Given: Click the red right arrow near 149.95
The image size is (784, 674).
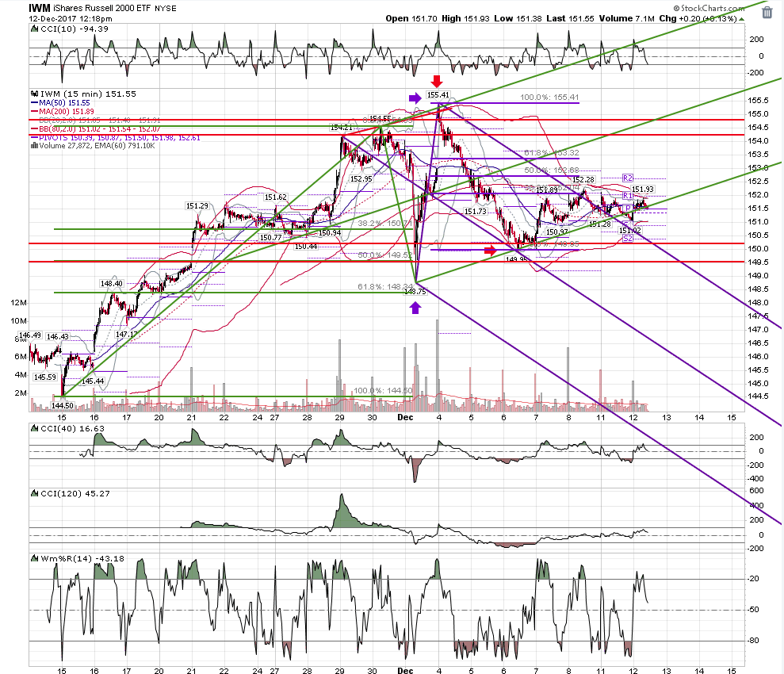Looking at the screenshot, I should click(490, 251).
